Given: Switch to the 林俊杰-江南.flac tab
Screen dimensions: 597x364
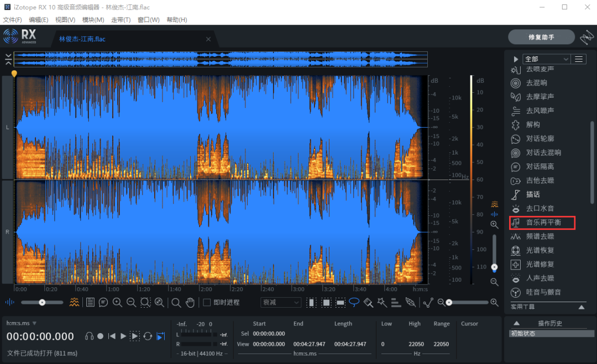Looking at the screenshot, I should click(81, 39).
